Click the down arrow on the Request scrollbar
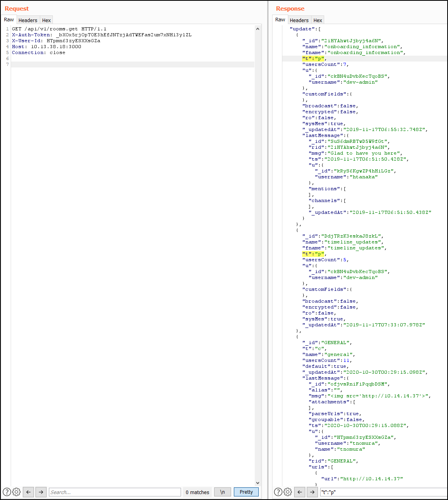The width and height of the screenshot is (448, 500). click(258, 483)
